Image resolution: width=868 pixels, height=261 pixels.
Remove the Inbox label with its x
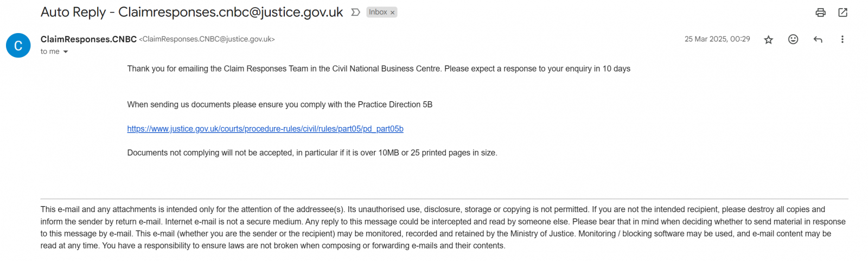tap(393, 12)
